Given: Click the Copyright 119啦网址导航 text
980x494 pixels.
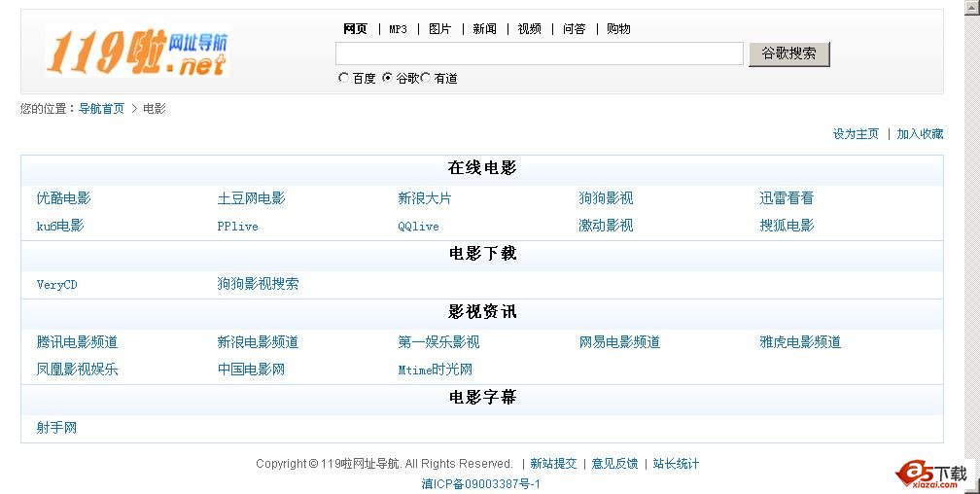Looking at the screenshot, I should coord(384,464).
